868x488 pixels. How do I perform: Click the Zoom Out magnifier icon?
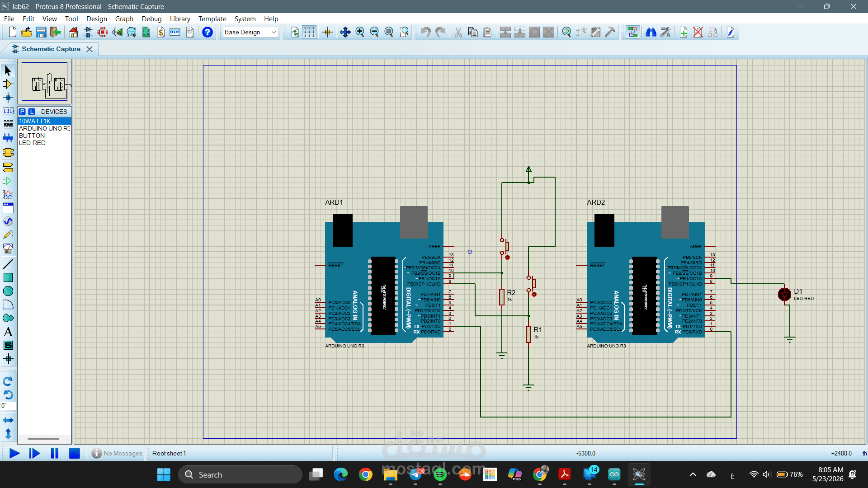pos(374,32)
